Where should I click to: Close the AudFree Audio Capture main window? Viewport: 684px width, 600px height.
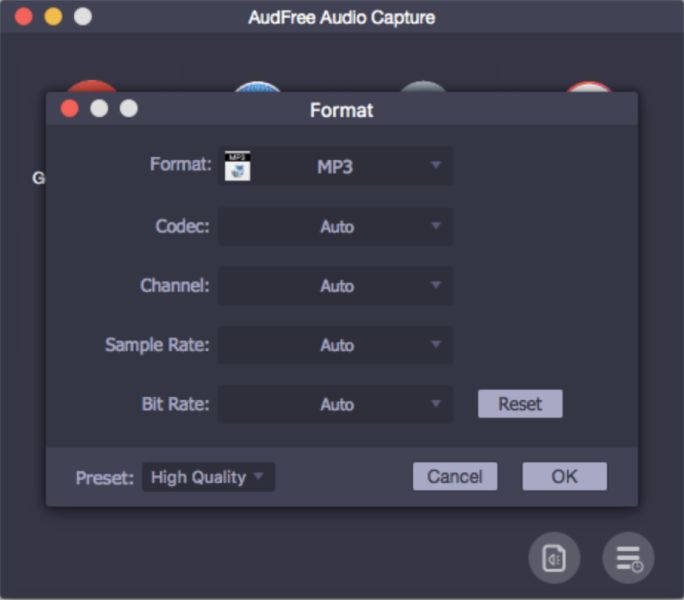tap(24, 17)
